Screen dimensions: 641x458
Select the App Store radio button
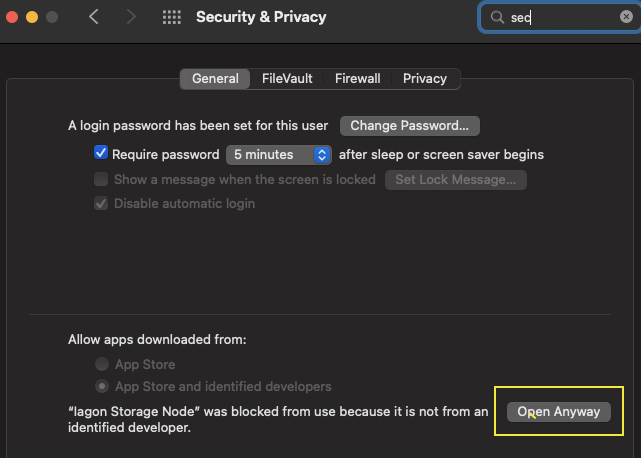click(102, 364)
